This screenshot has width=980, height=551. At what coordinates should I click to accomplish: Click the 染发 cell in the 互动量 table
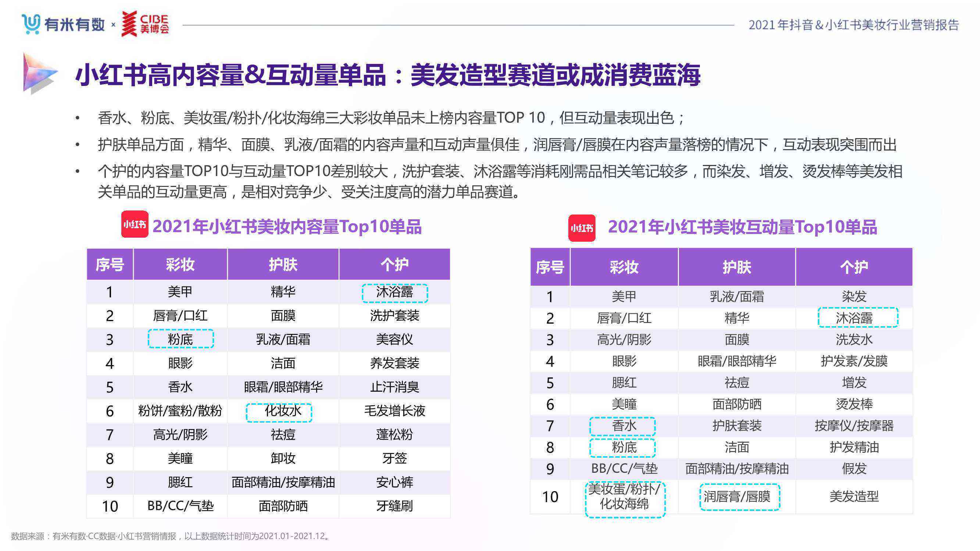[x=854, y=296]
